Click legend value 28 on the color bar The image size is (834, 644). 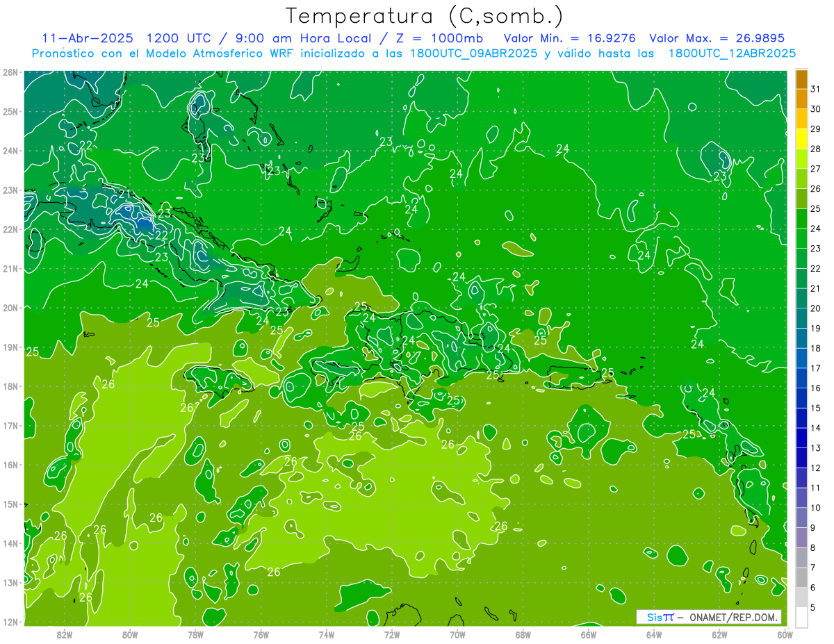click(815, 149)
